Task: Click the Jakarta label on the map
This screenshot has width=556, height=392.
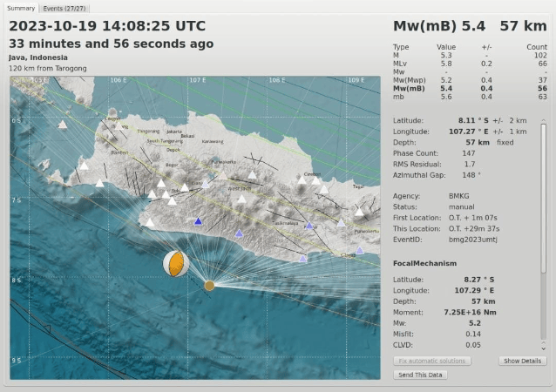Action: tap(174, 132)
